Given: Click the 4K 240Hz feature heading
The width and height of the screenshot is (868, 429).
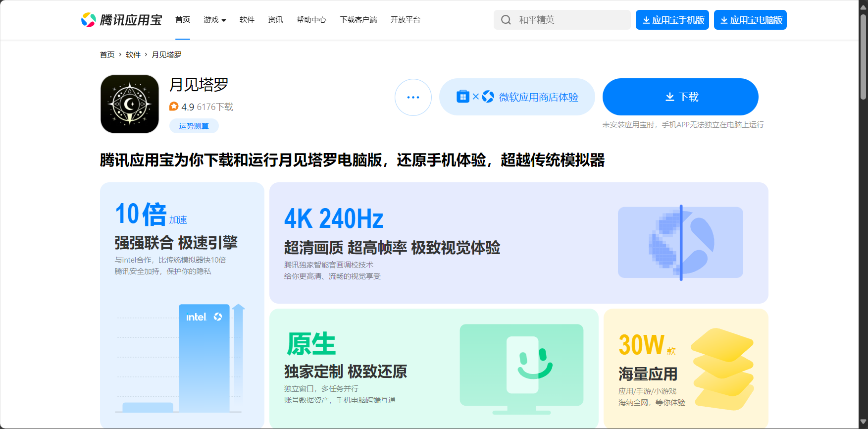Looking at the screenshot, I should pos(334,219).
